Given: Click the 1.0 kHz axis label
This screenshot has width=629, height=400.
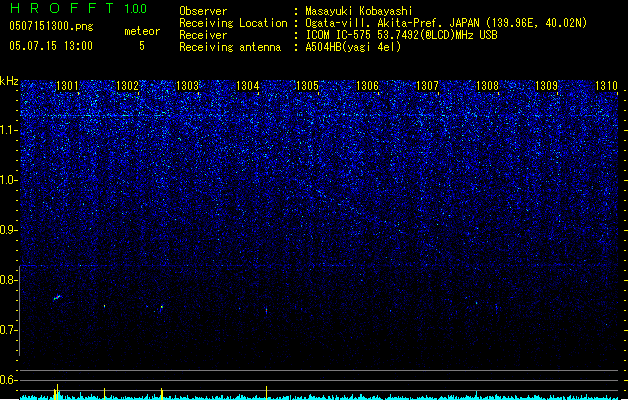Looking at the screenshot, I should (x=9, y=180).
